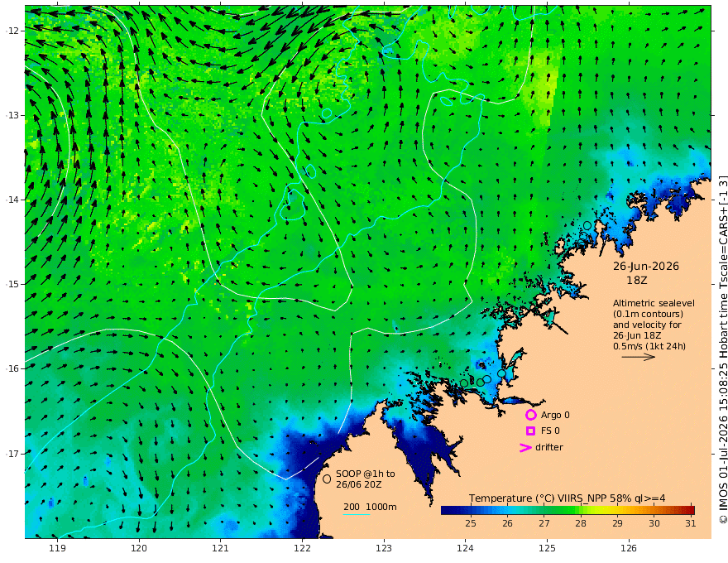The image size is (728, 563).
Task: Click the 26-Jun-2026 18Z date label
Action: pos(646,273)
